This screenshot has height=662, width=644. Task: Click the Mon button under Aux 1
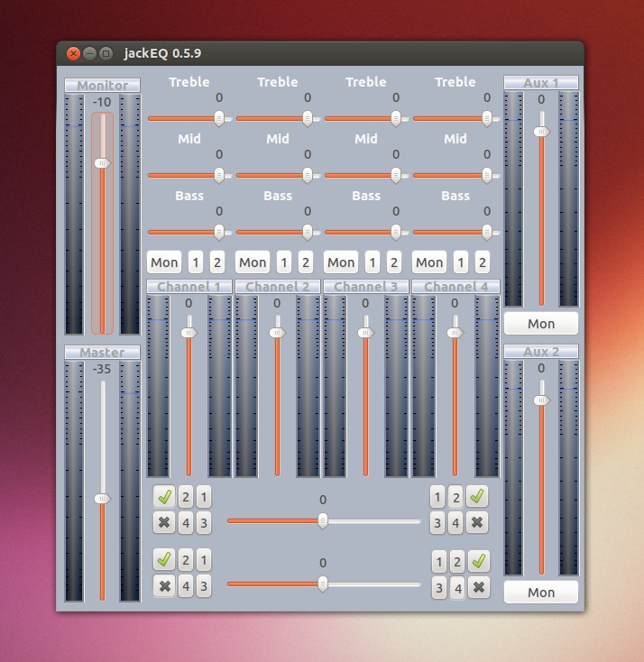(x=541, y=324)
